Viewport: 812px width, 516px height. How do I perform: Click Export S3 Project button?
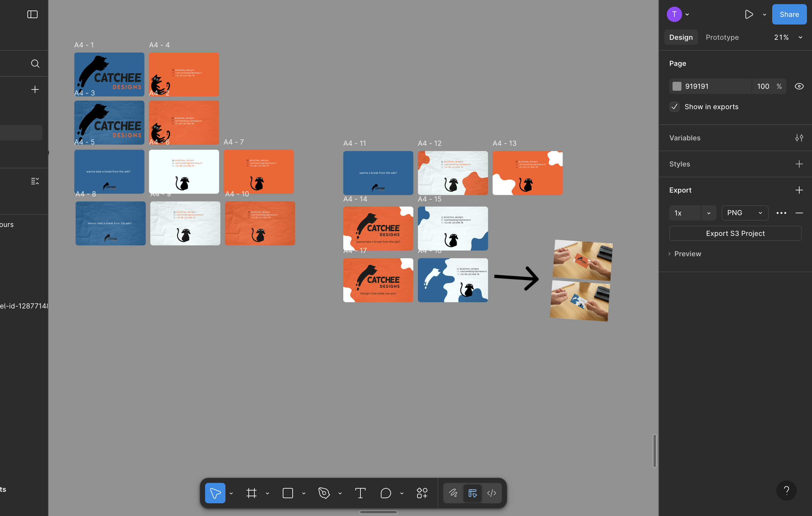pyautogui.click(x=735, y=233)
